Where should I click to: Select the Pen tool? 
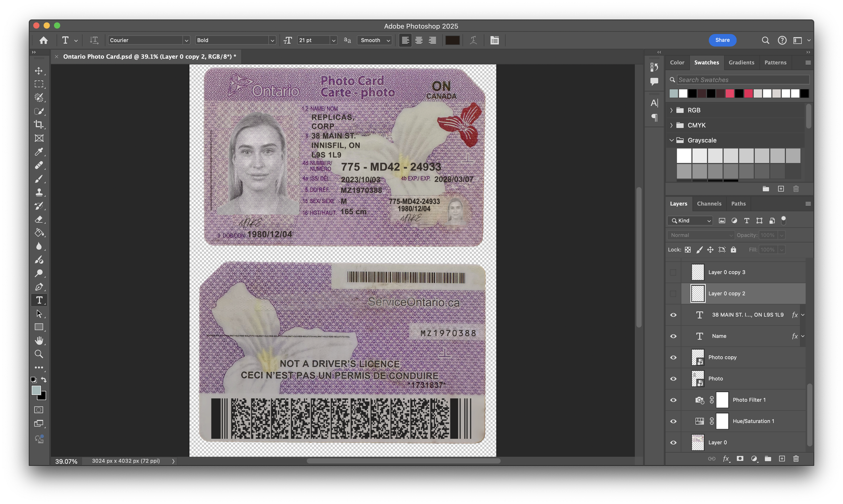coord(39,287)
